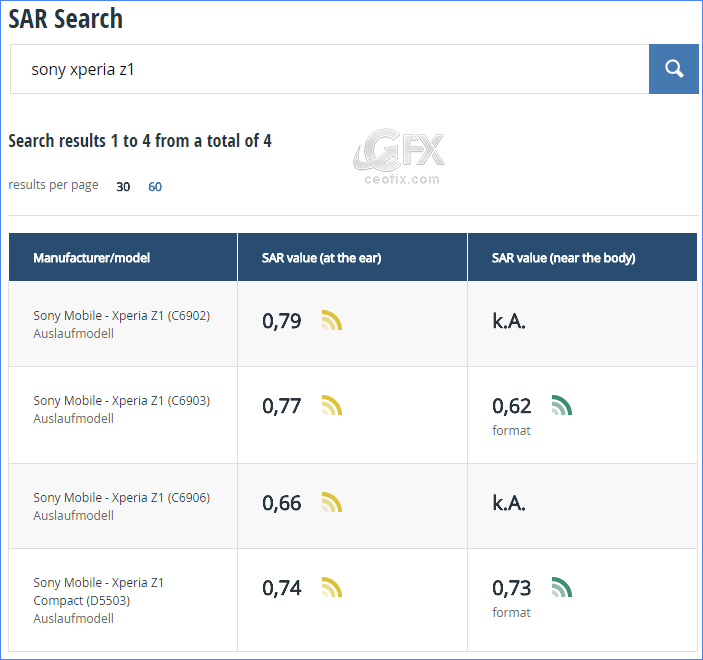Click the results per page label
The width and height of the screenshot is (703, 660).
click(53, 185)
